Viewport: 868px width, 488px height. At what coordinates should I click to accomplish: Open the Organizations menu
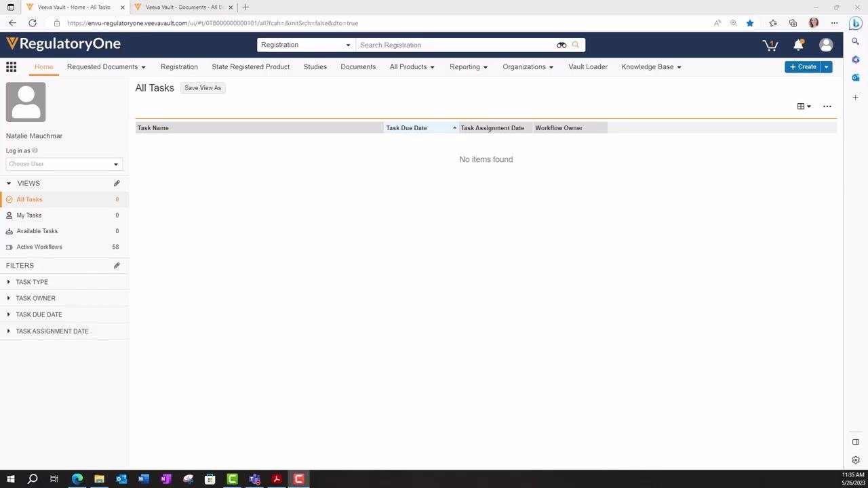coord(528,67)
